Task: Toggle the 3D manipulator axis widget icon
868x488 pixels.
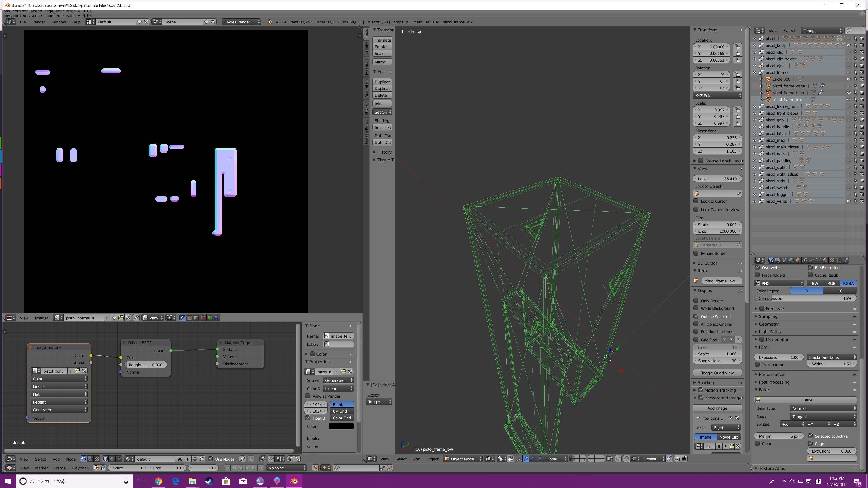Action: [519, 459]
